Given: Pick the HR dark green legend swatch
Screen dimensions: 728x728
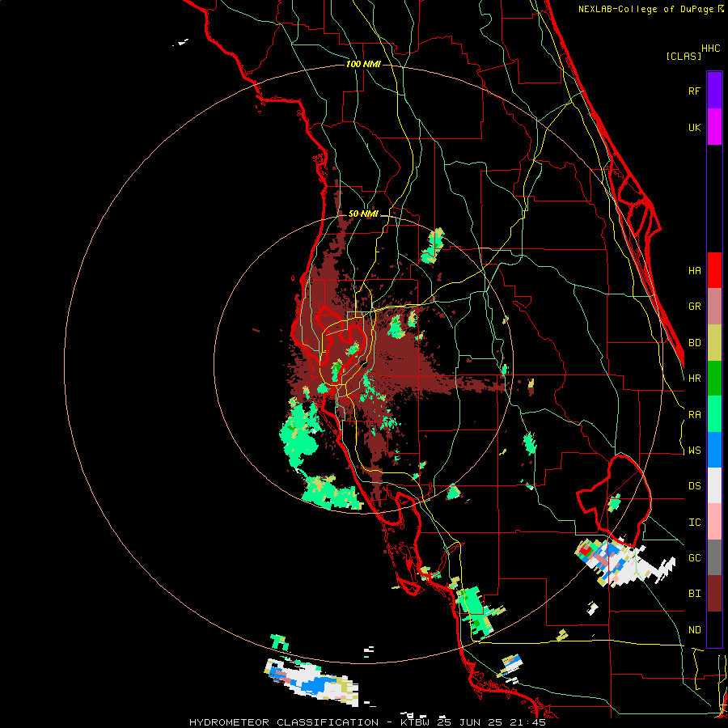Looking at the screenshot, I should (714, 379).
